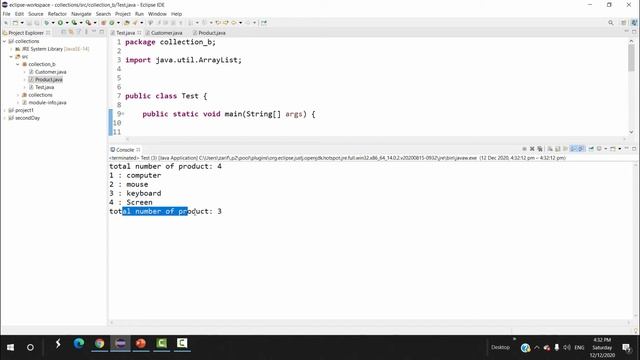
Task: Click Remove Launch X icon in Console
Action: 532,149
